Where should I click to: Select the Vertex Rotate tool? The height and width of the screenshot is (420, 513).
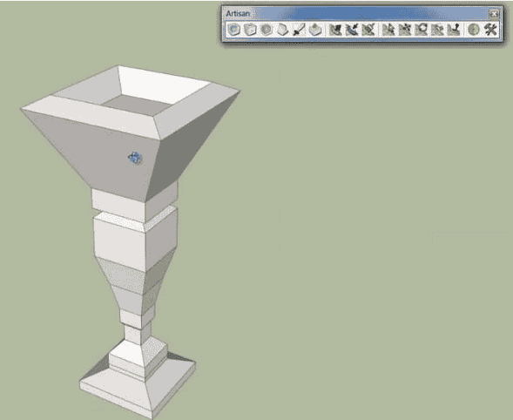click(422, 30)
